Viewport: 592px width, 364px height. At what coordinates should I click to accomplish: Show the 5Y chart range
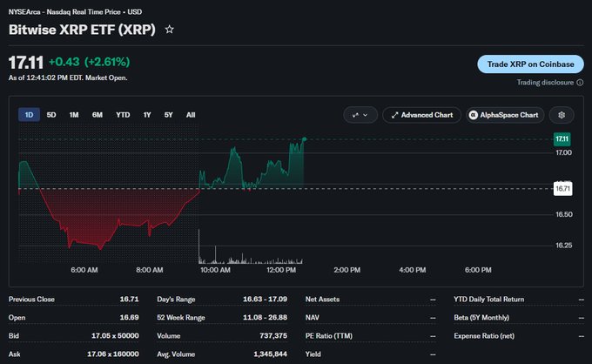[x=168, y=115]
